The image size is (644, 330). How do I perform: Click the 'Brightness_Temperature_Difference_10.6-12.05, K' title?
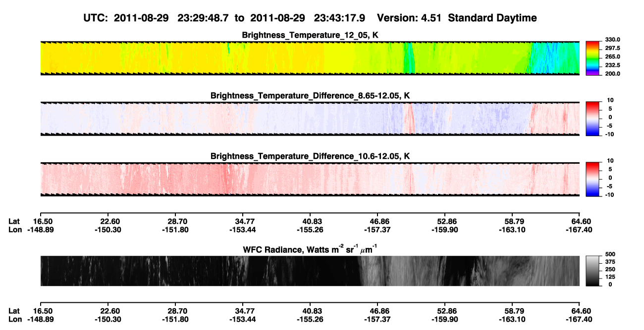tap(310, 156)
